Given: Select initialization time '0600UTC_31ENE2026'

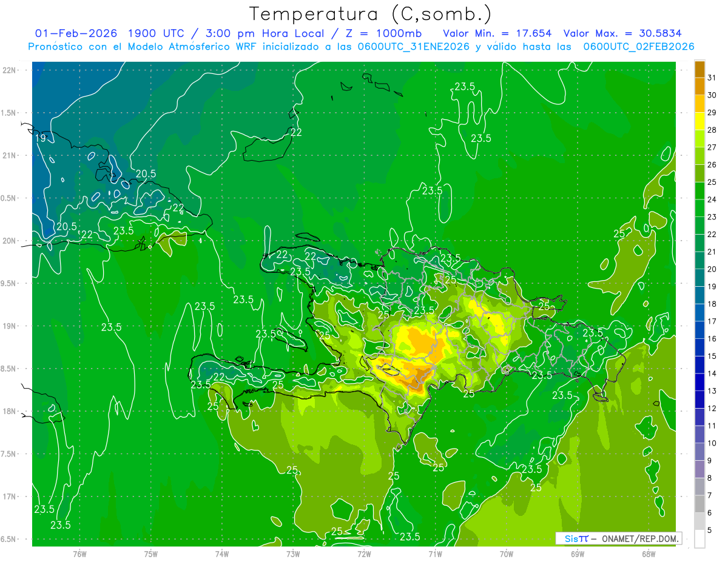Looking at the screenshot, I should (x=413, y=46).
